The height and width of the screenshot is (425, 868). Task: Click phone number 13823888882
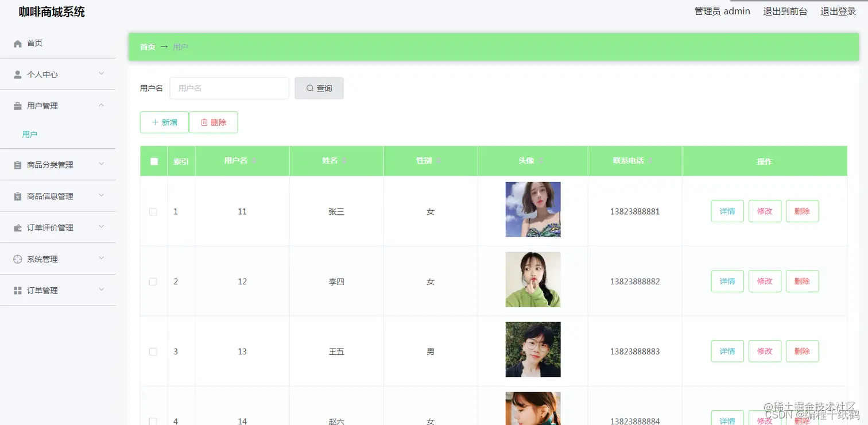coord(635,281)
